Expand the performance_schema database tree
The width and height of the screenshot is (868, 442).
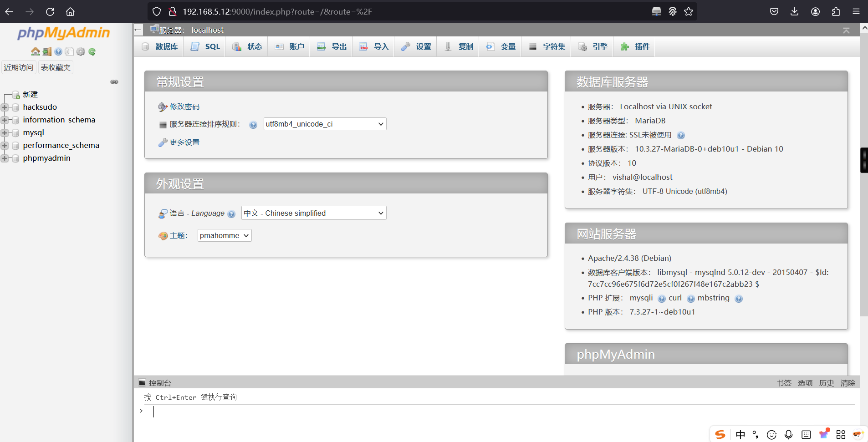click(x=5, y=146)
